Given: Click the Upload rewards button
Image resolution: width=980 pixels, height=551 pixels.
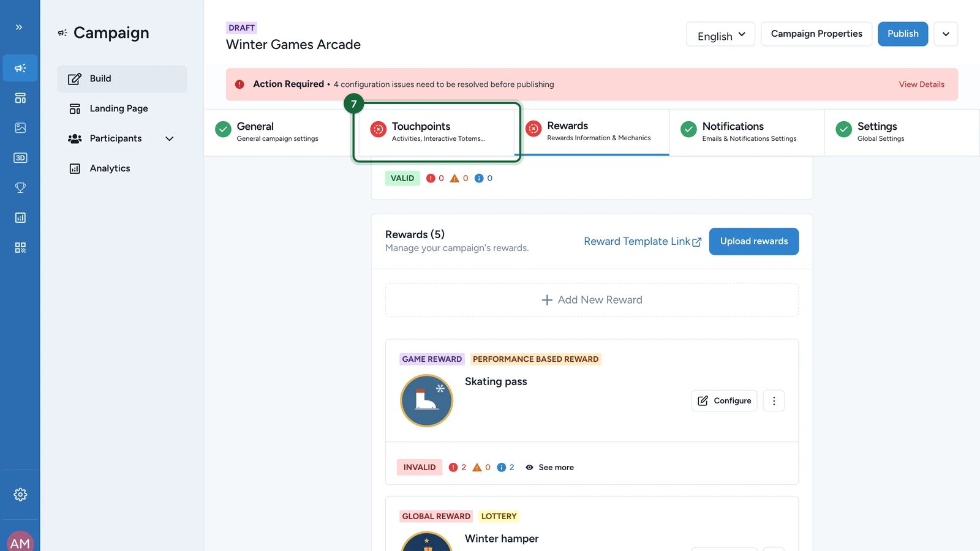Looking at the screenshot, I should pyautogui.click(x=754, y=242).
